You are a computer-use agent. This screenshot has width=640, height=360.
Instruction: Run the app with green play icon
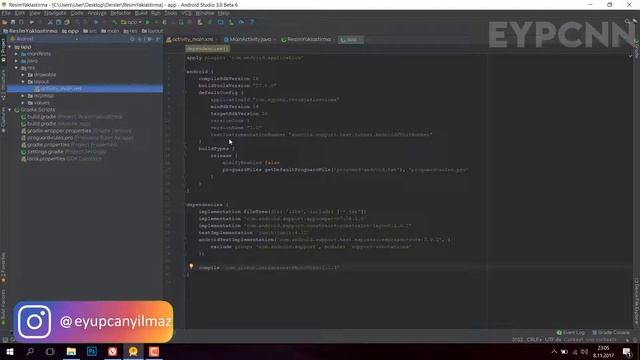coord(147,22)
